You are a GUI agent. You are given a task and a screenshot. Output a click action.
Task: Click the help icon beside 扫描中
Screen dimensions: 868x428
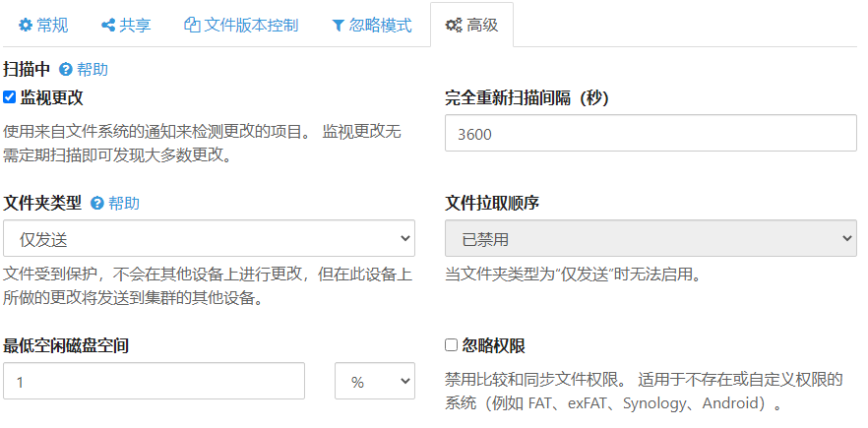pos(66,70)
